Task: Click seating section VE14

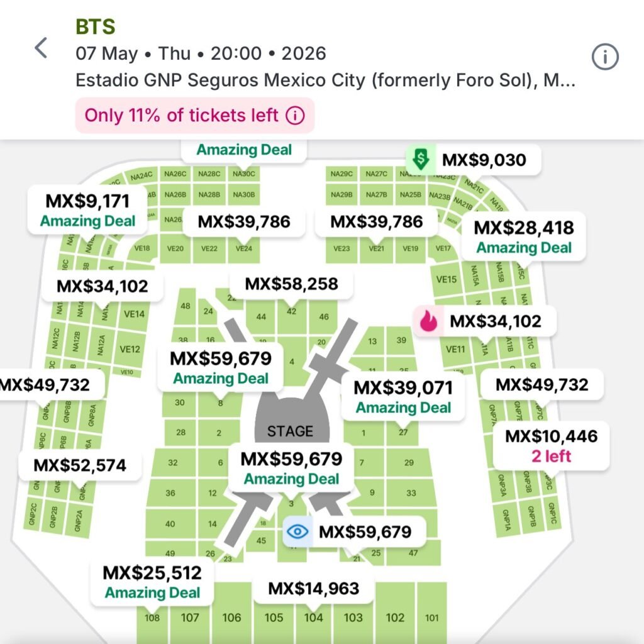Action: [134, 314]
